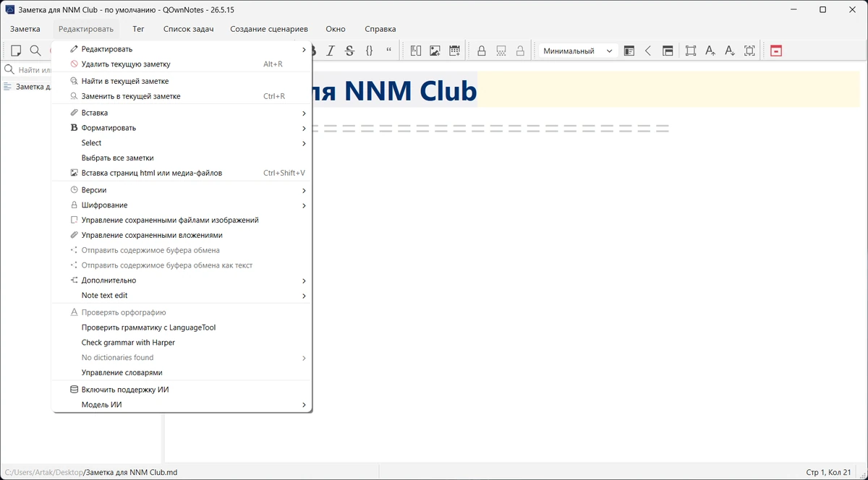The width and height of the screenshot is (868, 480).
Task: Open the Окно menu
Action: (336, 30)
